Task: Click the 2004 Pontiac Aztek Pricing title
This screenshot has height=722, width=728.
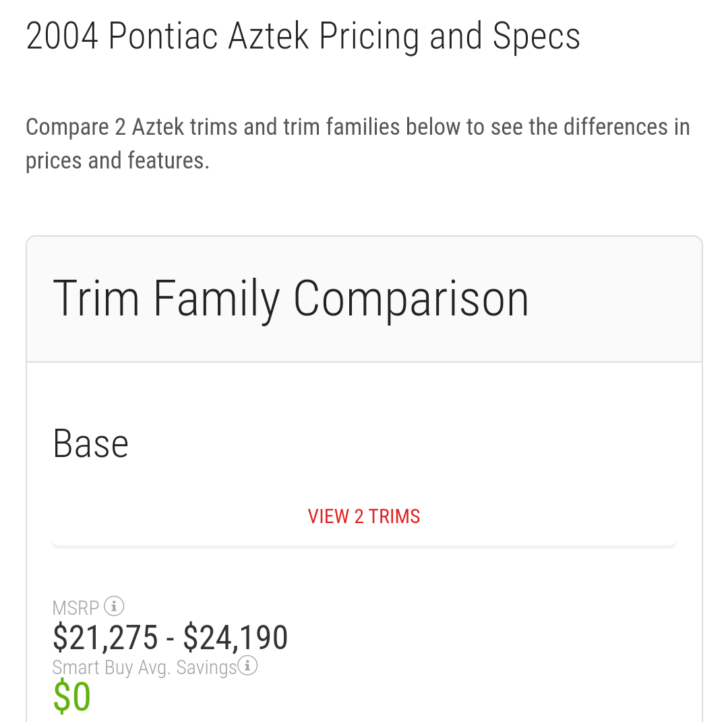Action: [303, 36]
